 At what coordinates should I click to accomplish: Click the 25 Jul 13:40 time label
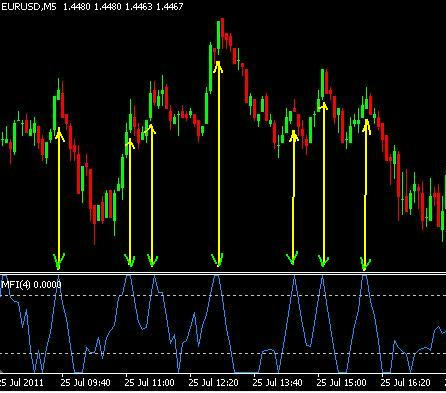(277, 382)
